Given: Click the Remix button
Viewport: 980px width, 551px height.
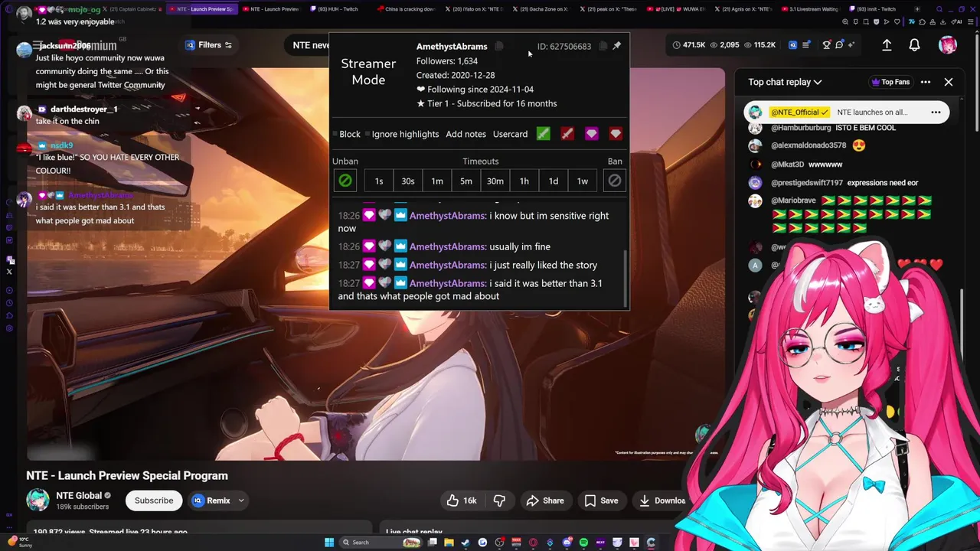Looking at the screenshot, I should tap(211, 500).
